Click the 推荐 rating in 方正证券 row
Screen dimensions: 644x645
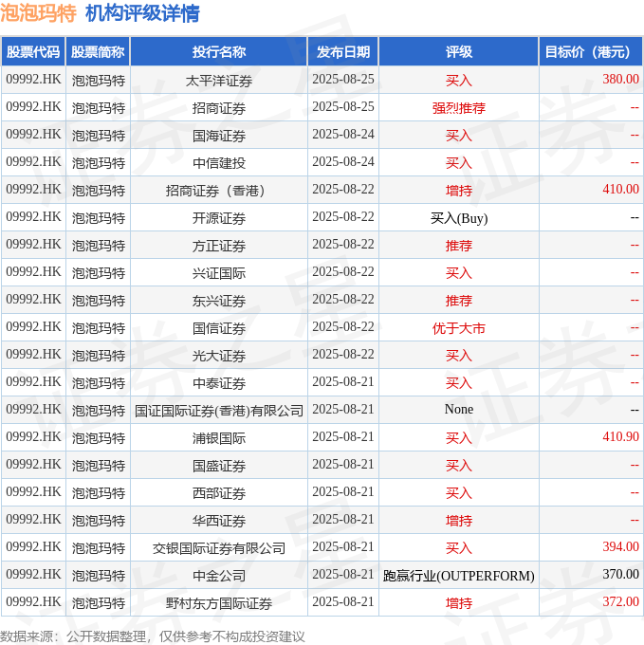[458, 246]
